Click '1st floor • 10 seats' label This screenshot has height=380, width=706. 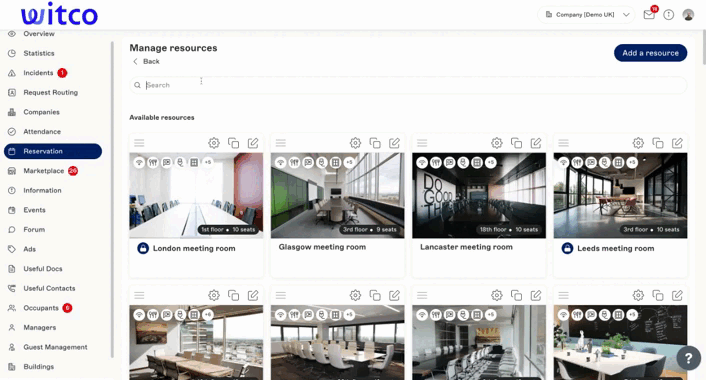pyautogui.click(x=228, y=230)
